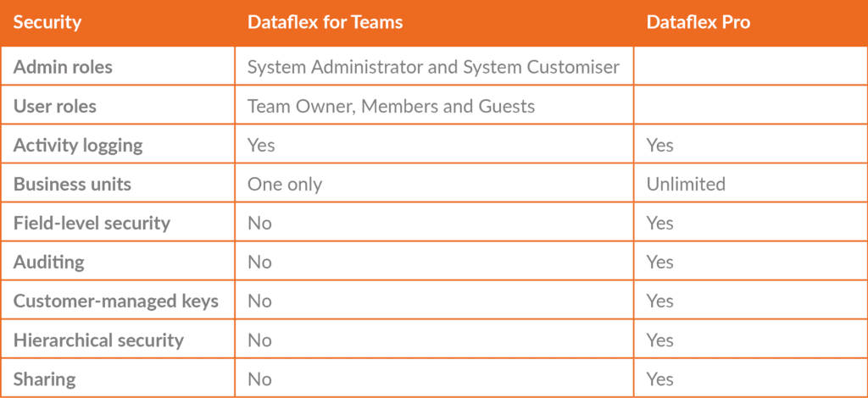Click the System Administrator and System Customiser cell

(433, 67)
